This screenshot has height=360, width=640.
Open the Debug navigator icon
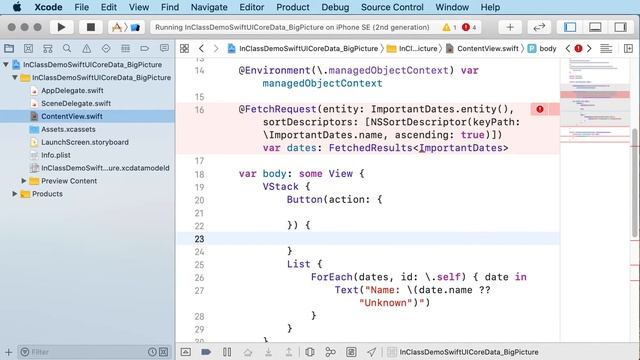(125, 49)
